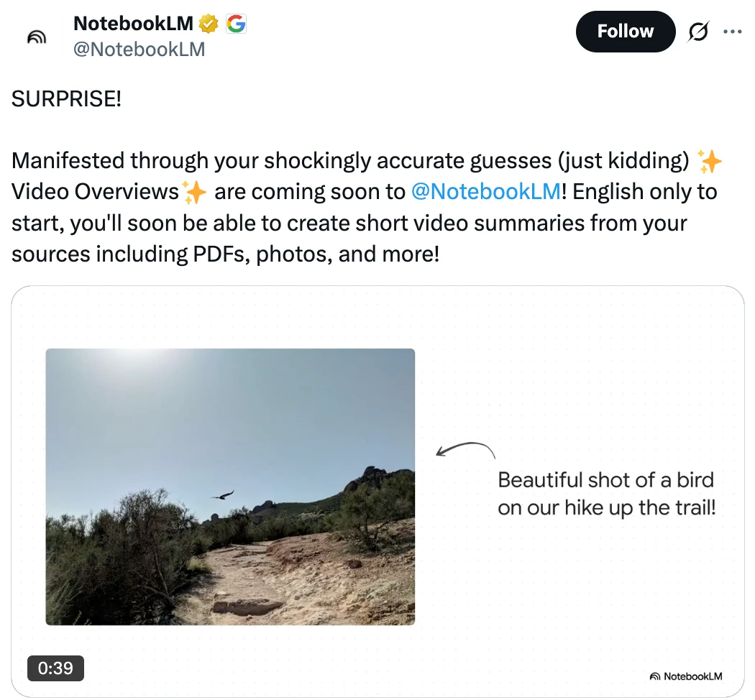Click the blank dotted area of video card
Viewport: 755px width, 700px height.
tap(578, 366)
